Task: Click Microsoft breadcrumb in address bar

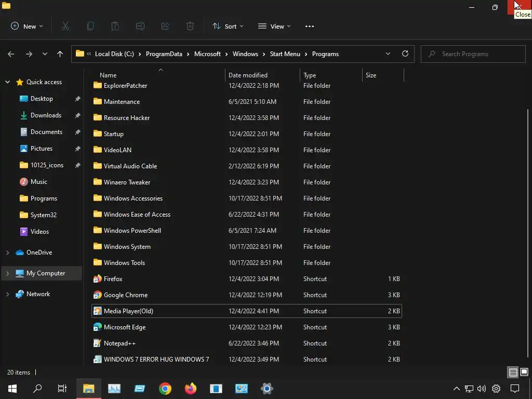Action: [207, 54]
